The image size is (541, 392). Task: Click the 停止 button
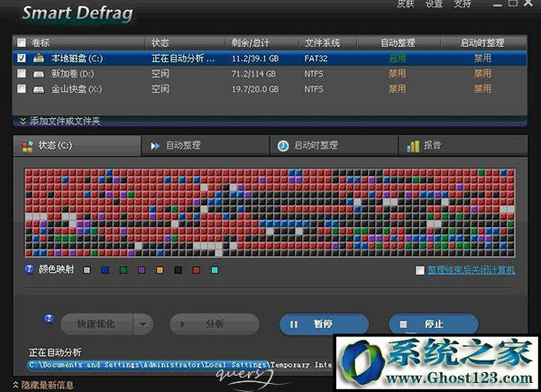coord(434,324)
